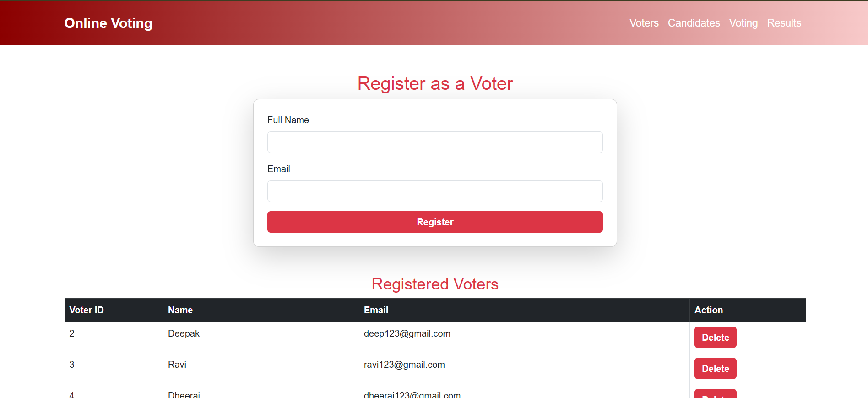View the Results page

[784, 23]
